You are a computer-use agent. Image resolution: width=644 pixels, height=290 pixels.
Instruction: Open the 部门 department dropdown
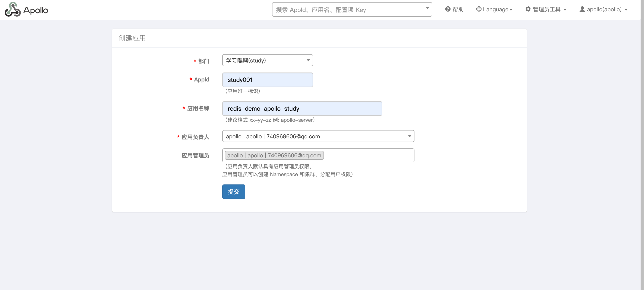[267, 60]
